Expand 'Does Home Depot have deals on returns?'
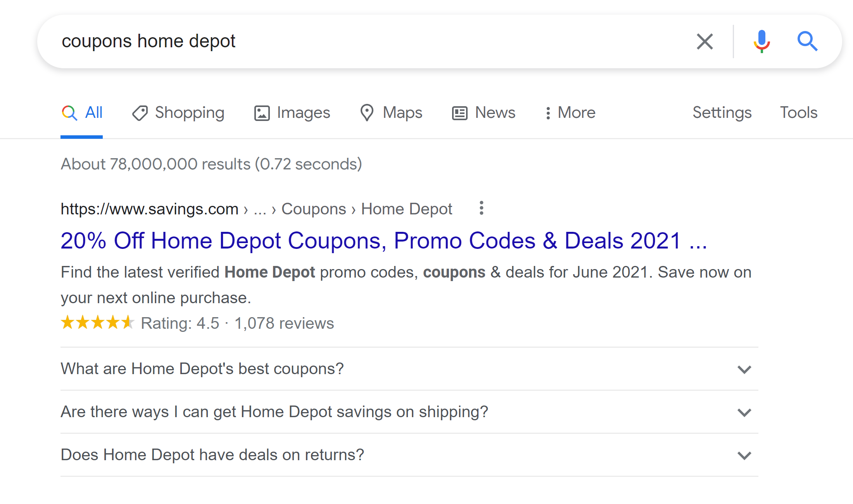This screenshot has width=853, height=504. [x=744, y=456]
